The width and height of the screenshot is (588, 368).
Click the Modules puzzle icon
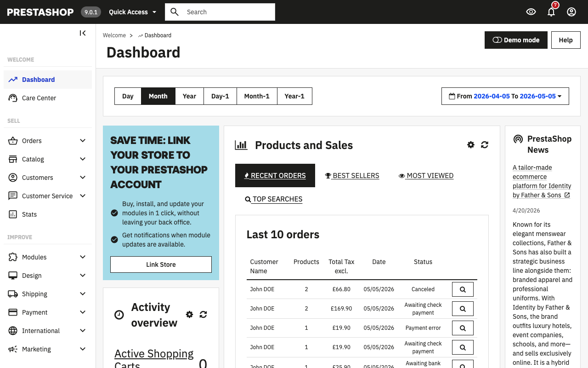(x=13, y=257)
